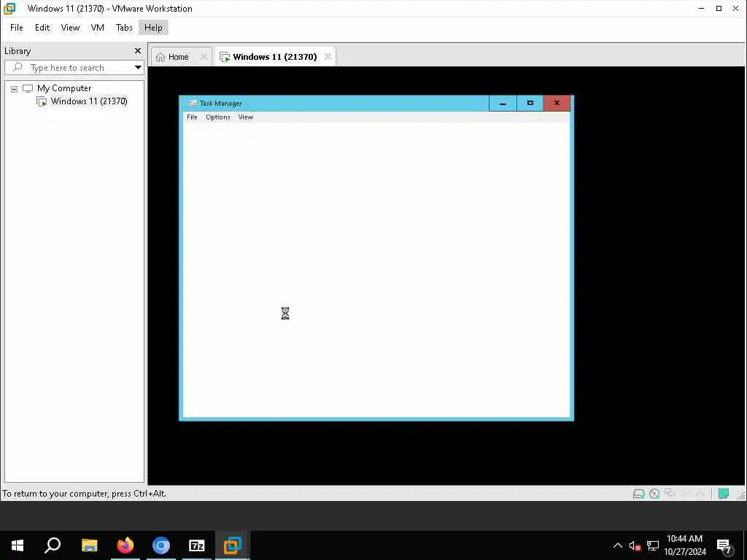Click the green message log icon
This screenshot has height=560, width=747.
point(723,494)
